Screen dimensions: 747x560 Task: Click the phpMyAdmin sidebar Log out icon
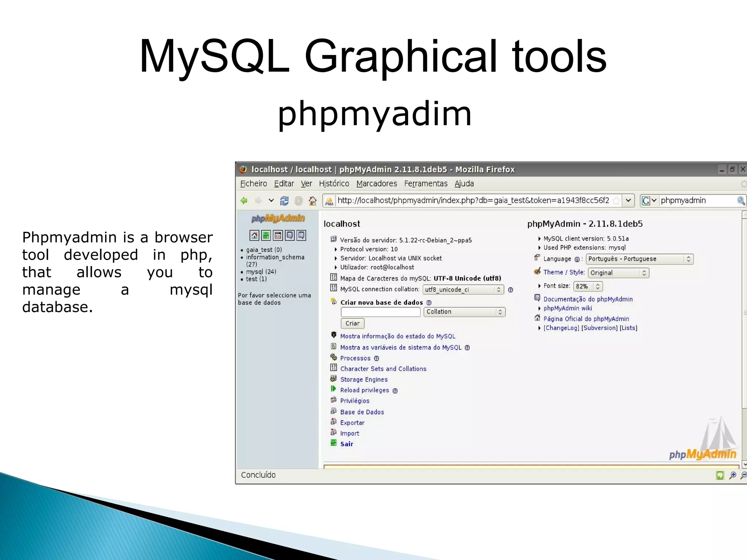click(x=266, y=236)
